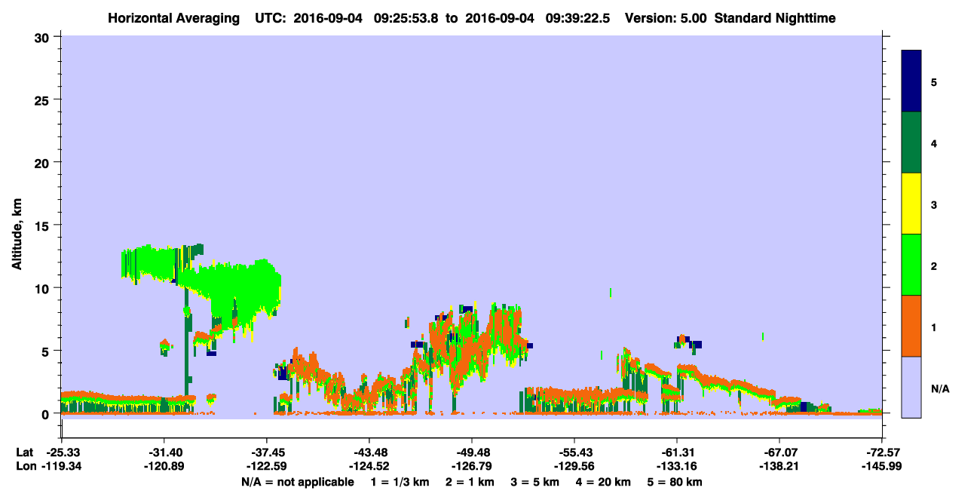Click the y-axis tick label 10

click(x=44, y=288)
